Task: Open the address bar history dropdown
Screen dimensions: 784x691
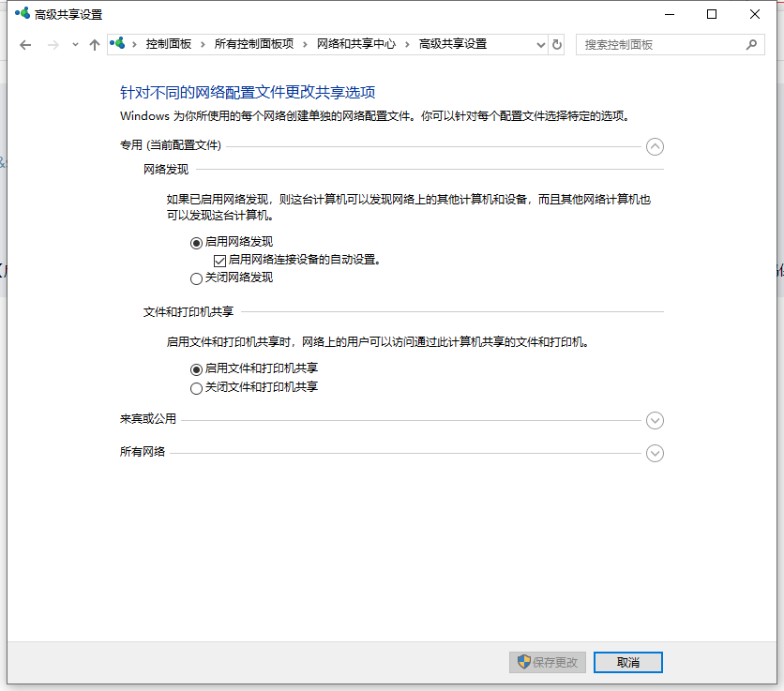Action: (x=539, y=44)
